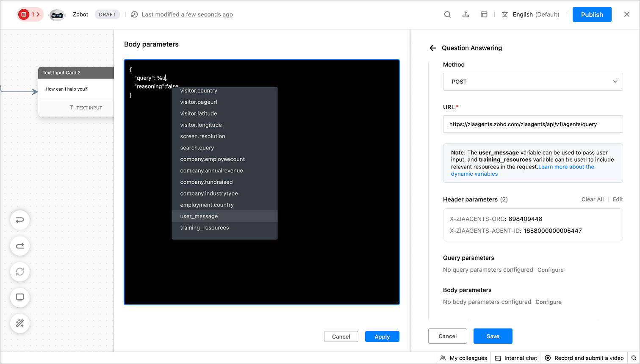Screen dimensions: 640x364
Task: Expand the POST method dropdown
Action: 533,82
